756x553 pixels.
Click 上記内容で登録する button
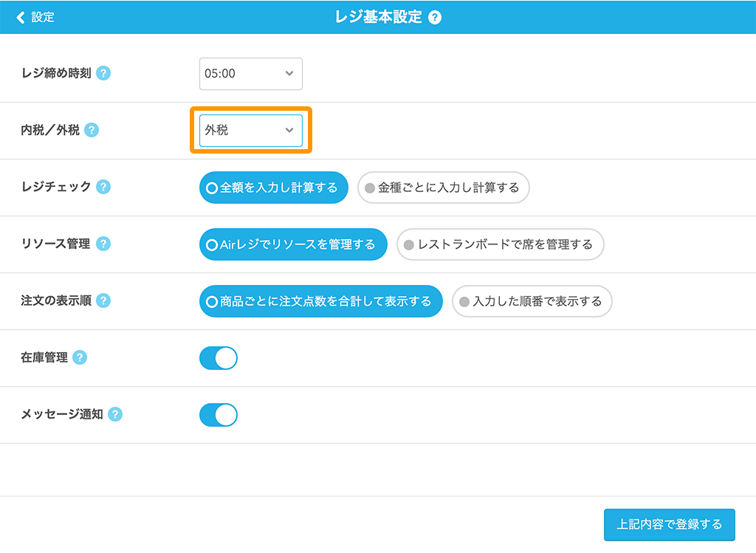click(669, 524)
